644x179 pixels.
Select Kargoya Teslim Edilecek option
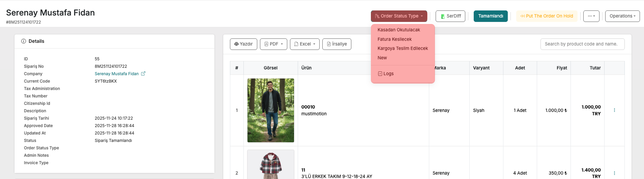pyautogui.click(x=403, y=48)
